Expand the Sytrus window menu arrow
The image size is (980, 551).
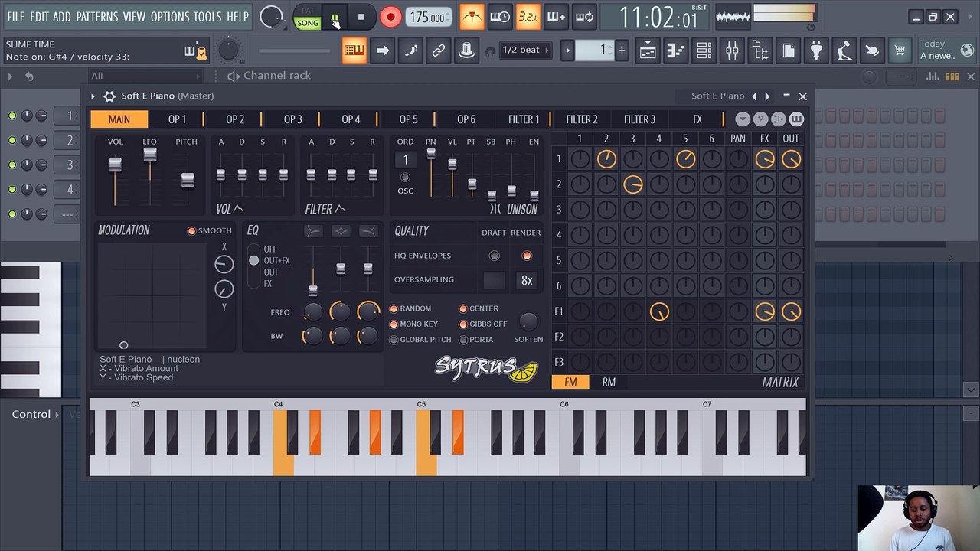pyautogui.click(x=93, y=96)
